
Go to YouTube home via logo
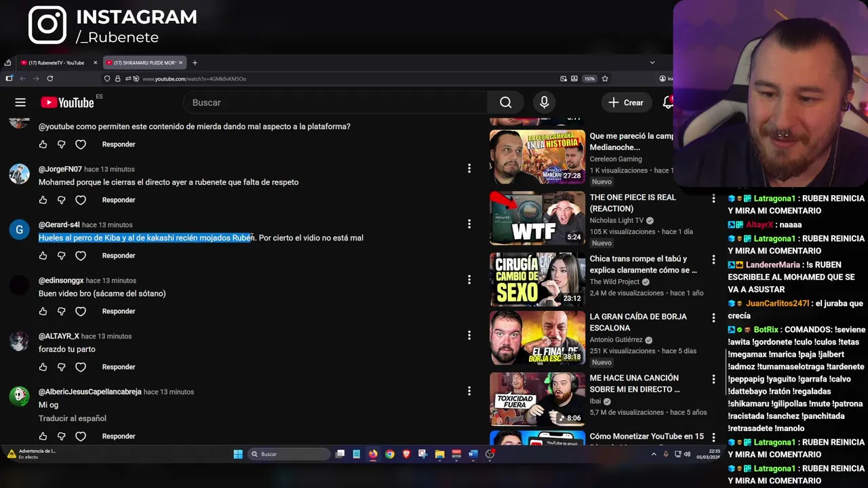[x=67, y=102]
